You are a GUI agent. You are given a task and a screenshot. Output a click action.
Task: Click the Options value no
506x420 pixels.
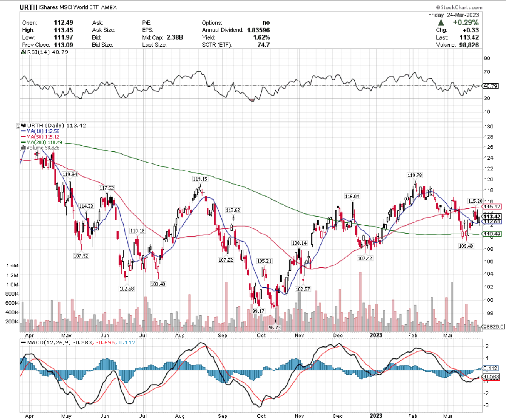[266, 22]
